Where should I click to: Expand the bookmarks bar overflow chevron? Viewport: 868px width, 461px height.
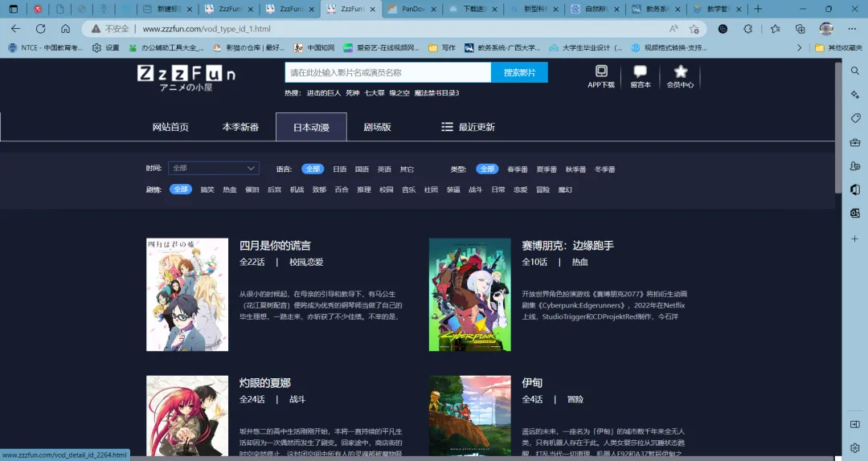[x=799, y=48]
